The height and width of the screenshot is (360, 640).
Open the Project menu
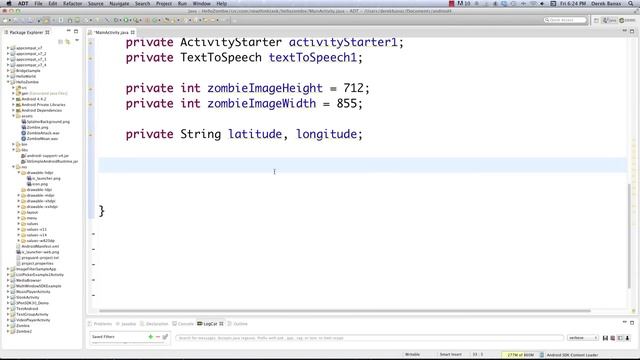click(164, 4)
